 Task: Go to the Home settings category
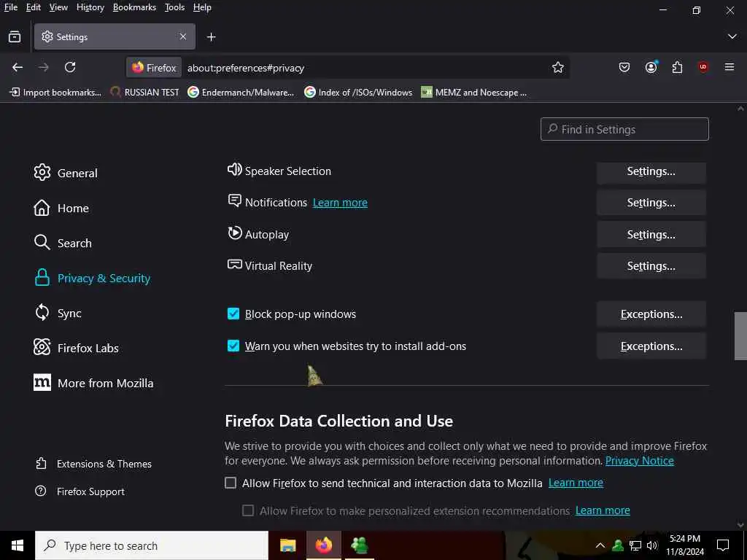(x=61, y=208)
